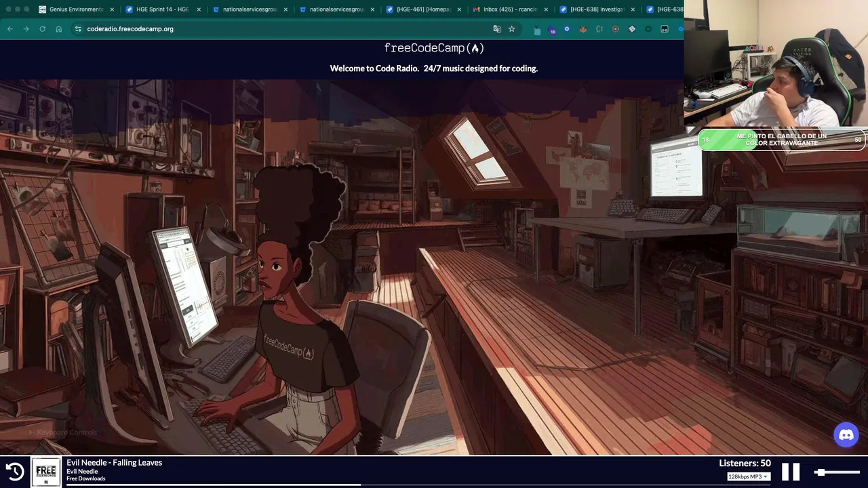Image resolution: width=868 pixels, height=488 pixels.
Task: Bookmark this page with the star icon
Action: [512, 29]
